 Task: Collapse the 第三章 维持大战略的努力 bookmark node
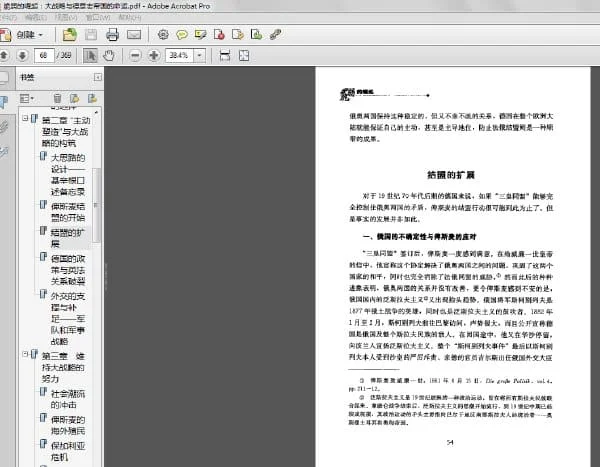(x=25, y=354)
